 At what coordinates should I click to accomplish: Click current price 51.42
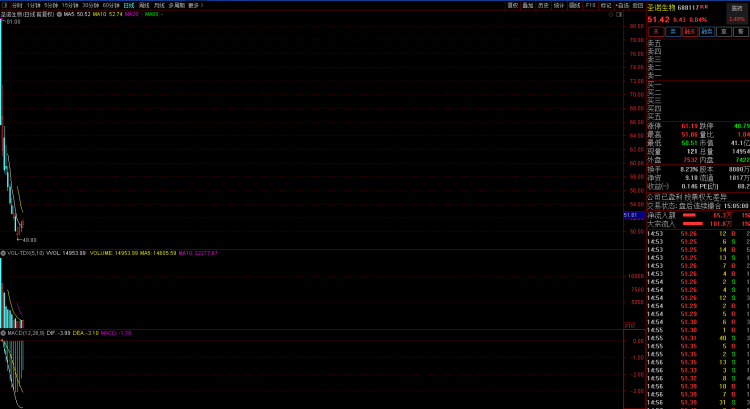658,20
